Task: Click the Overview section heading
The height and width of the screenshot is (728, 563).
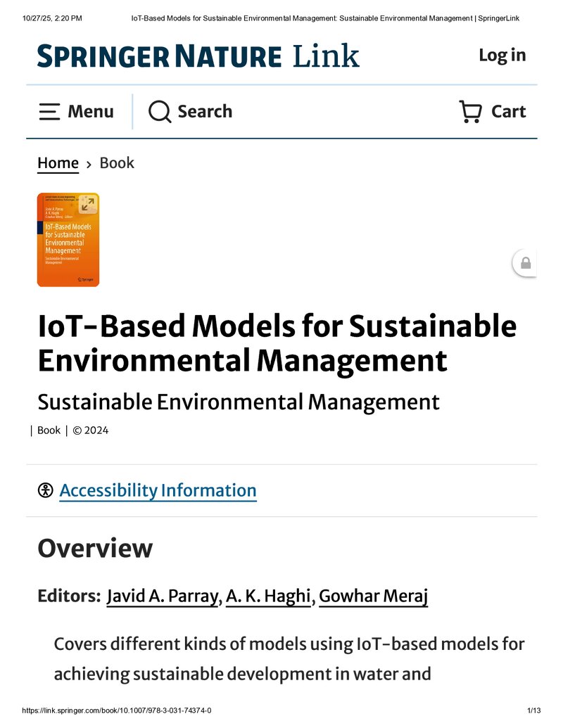Action: click(95, 549)
